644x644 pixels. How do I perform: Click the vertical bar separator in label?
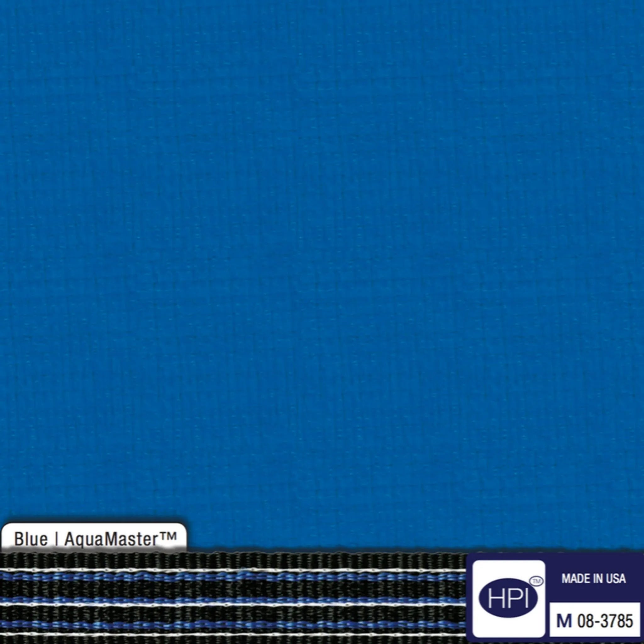56,539
